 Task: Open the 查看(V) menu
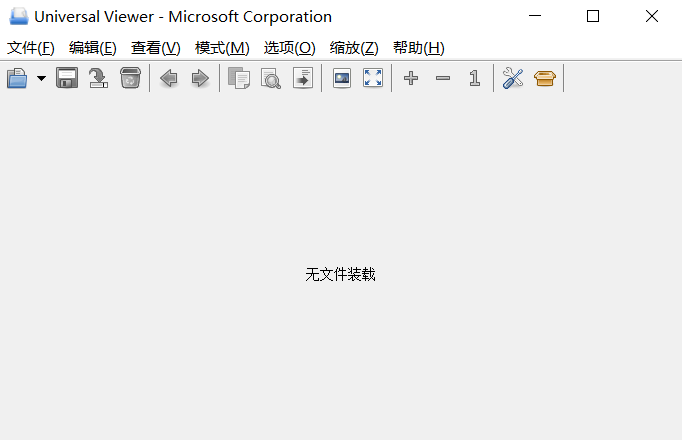156,48
